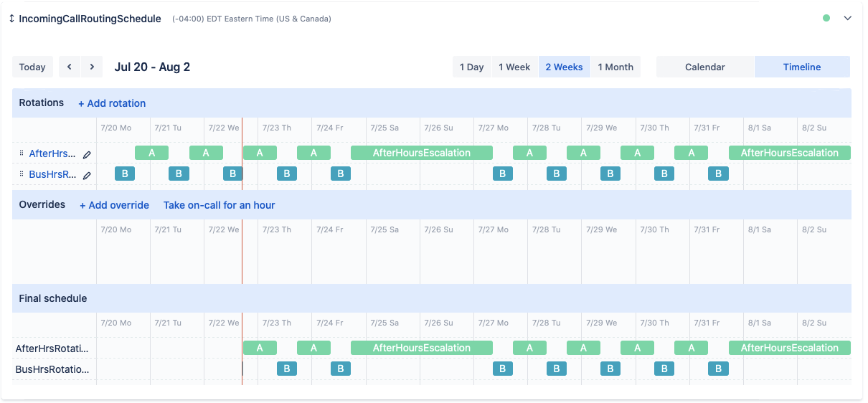Switch to 1 Day view
The height and width of the screenshot is (403, 868).
tap(472, 67)
